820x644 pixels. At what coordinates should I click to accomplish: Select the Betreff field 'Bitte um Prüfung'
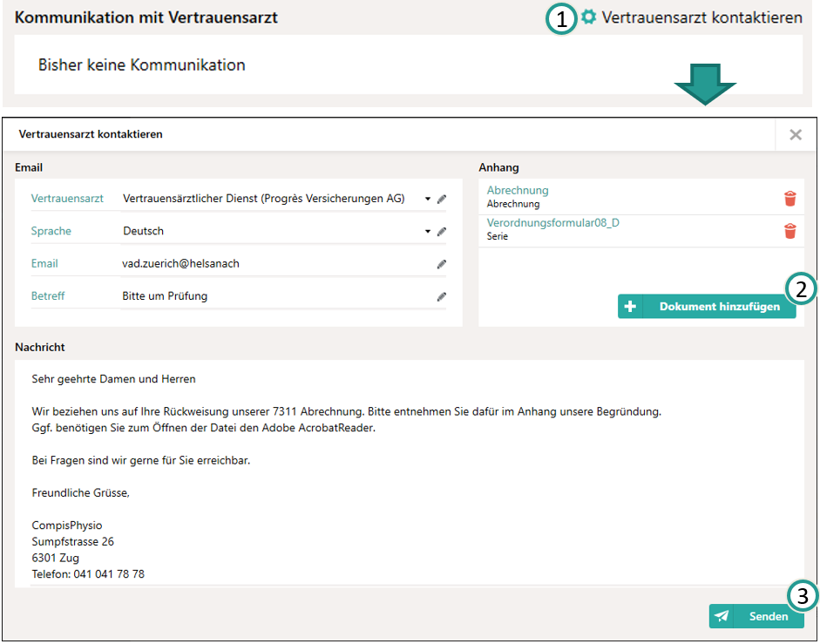(261, 296)
